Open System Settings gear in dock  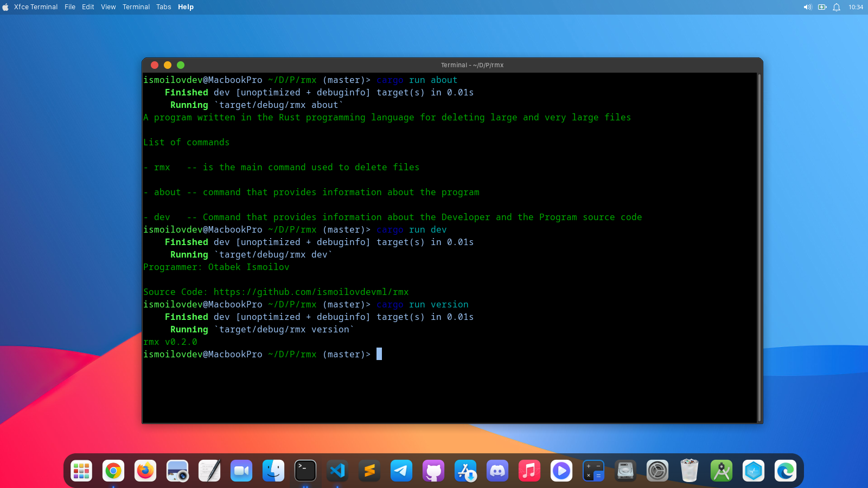(658, 471)
